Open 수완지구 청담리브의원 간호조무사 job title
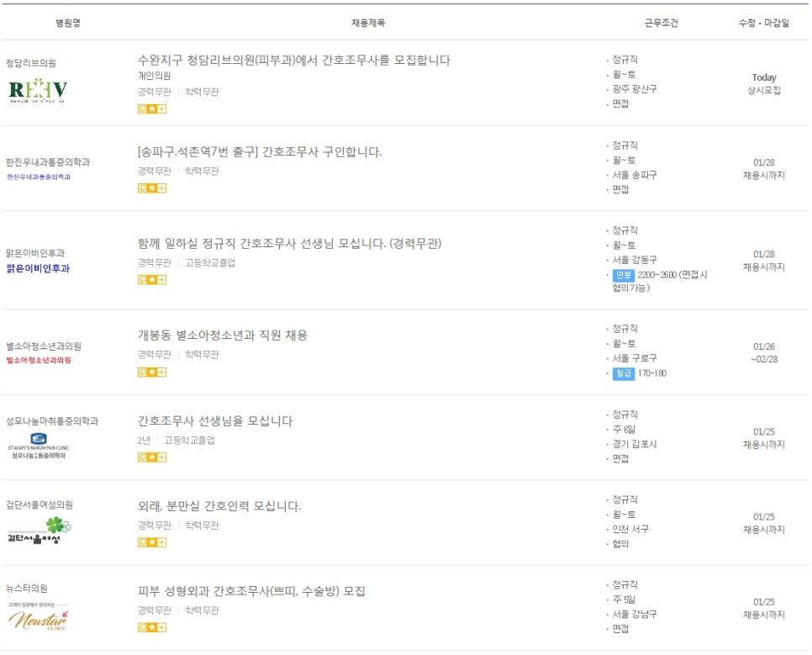The height and width of the screenshot is (655, 812). pos(293,60)
